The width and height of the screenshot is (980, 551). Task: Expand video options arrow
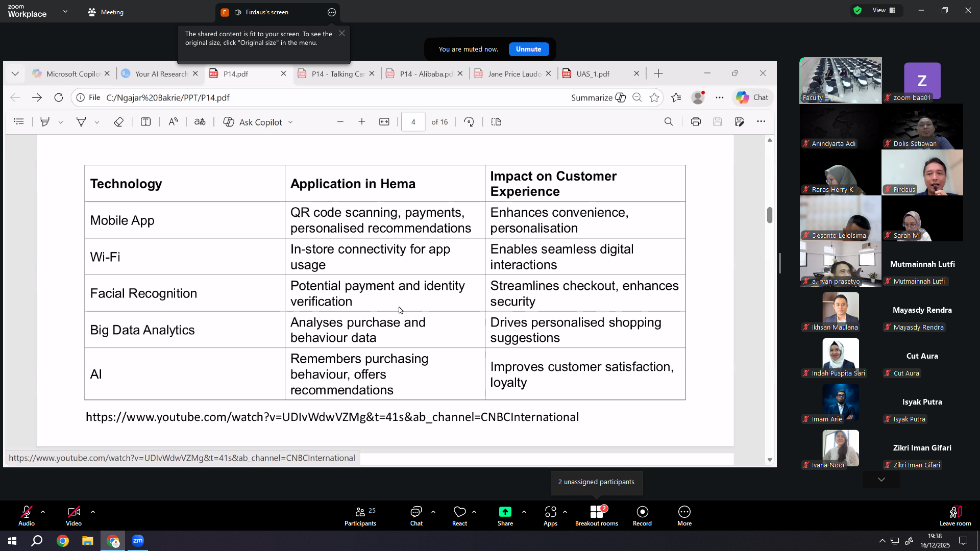93,511
